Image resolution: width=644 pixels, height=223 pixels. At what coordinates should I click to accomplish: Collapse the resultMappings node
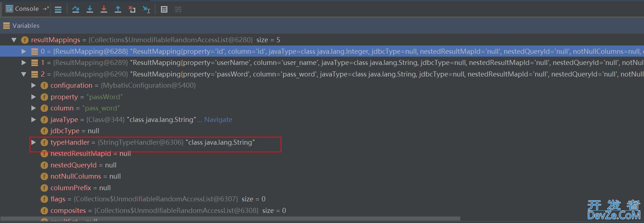coord(14,40)
